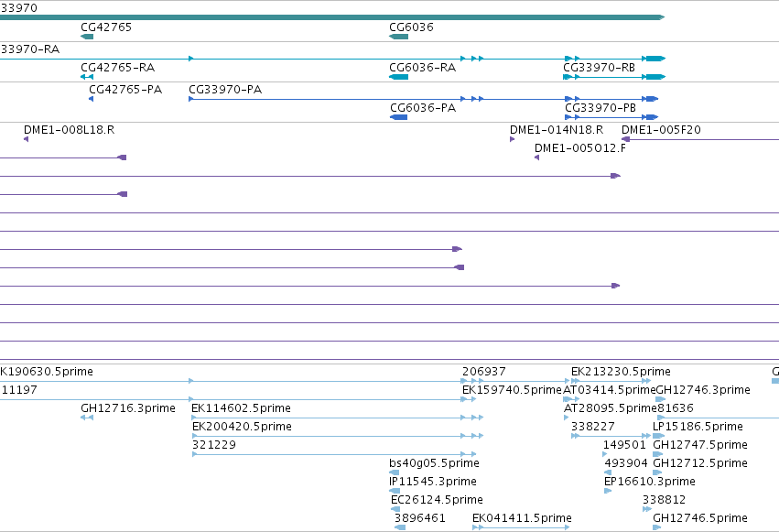Select the DME1-005F20 clone label
The height and width of the screenshot is (532, 779).
661,130
